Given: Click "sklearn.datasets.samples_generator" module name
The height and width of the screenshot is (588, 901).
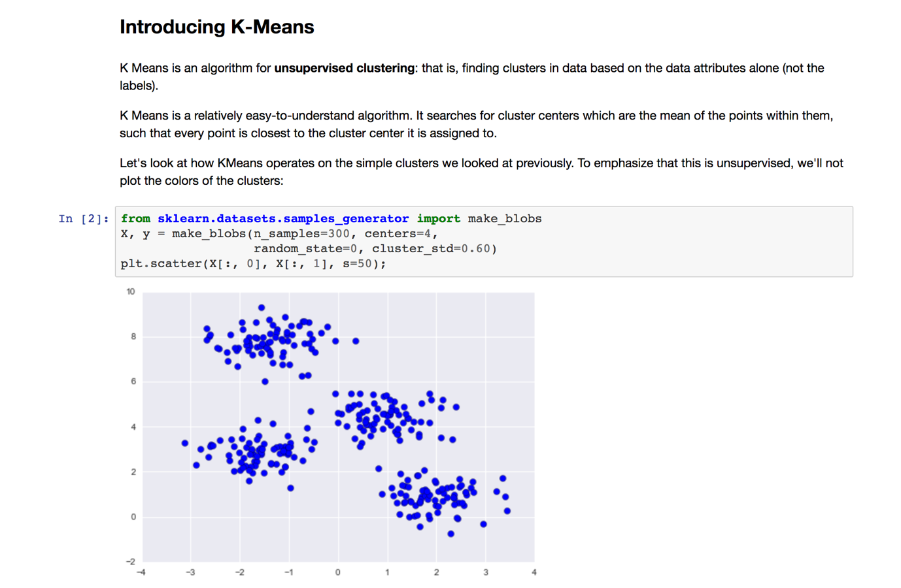Looking at the screenshot, I should [x=282, y=219].
